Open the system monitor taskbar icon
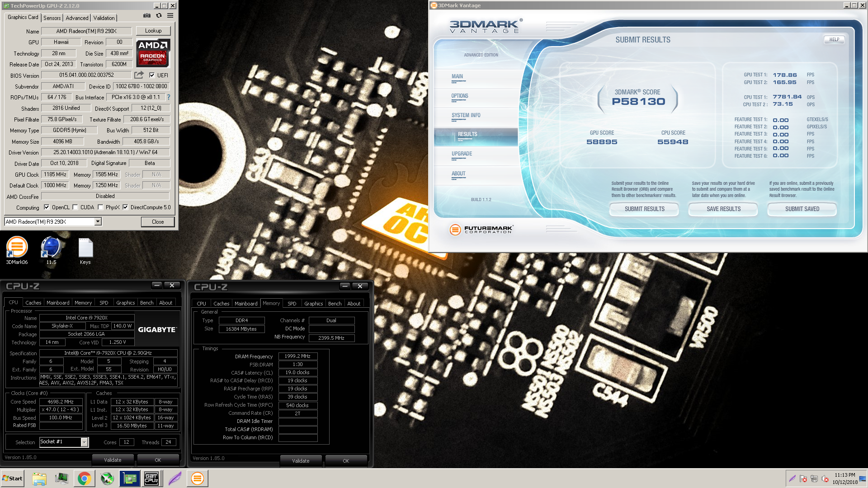Image resolution: width=868 pixels, height=488 pixels. (x=61, y=479)
